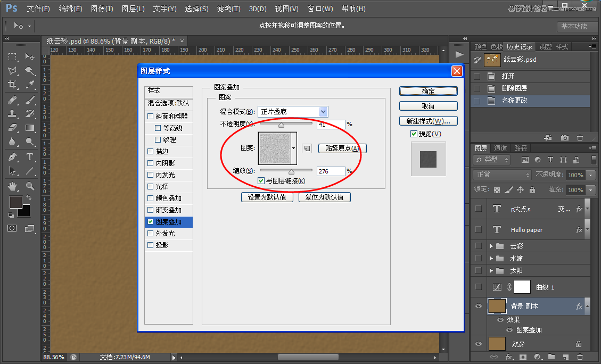The image size is (601, 364).
Task: Enable 斜面和浮雕 checkbox
Action: tap(151, 116)
